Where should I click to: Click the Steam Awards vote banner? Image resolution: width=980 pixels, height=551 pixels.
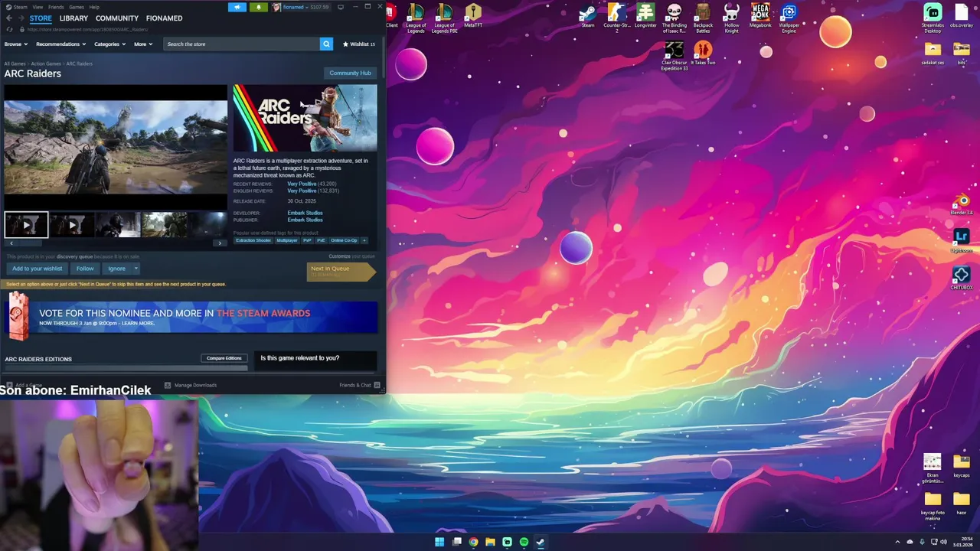191,317
